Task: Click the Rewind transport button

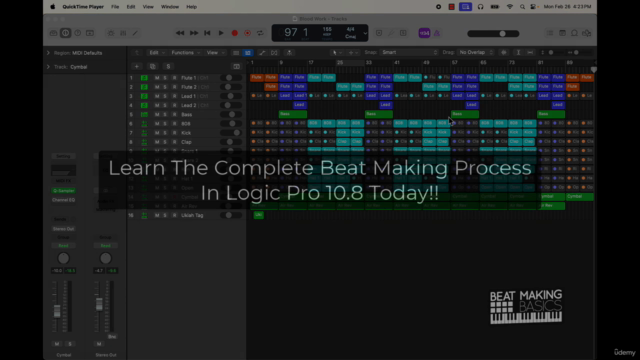Action: point(180,33)
